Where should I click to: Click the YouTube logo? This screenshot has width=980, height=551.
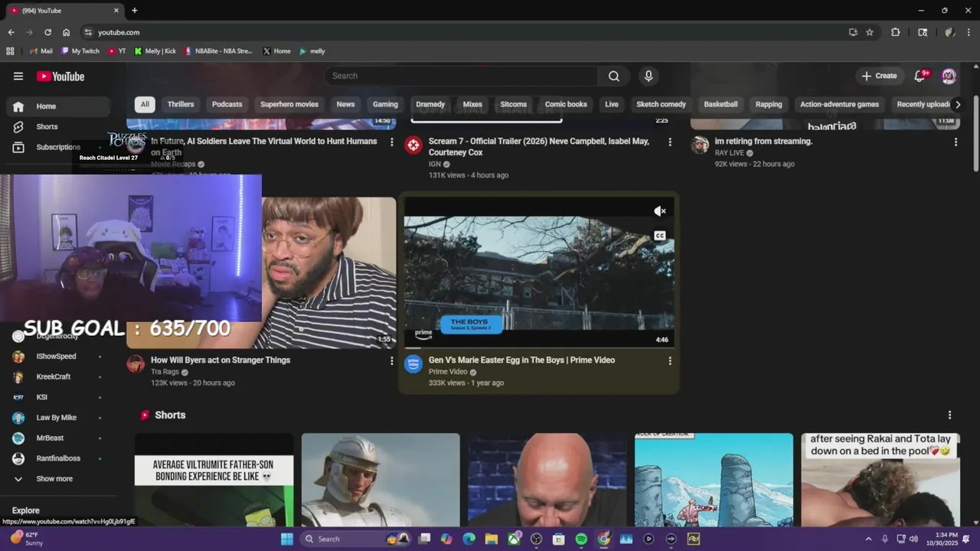60,76
